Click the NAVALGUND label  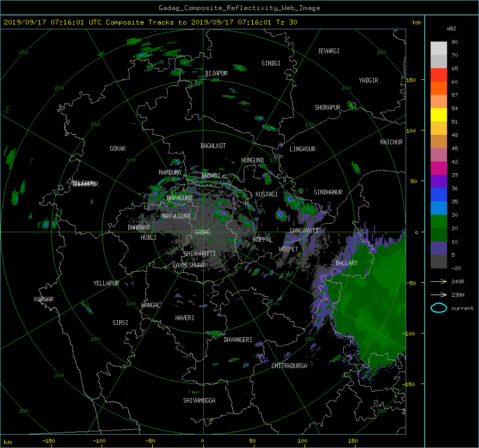click(176, 216)
